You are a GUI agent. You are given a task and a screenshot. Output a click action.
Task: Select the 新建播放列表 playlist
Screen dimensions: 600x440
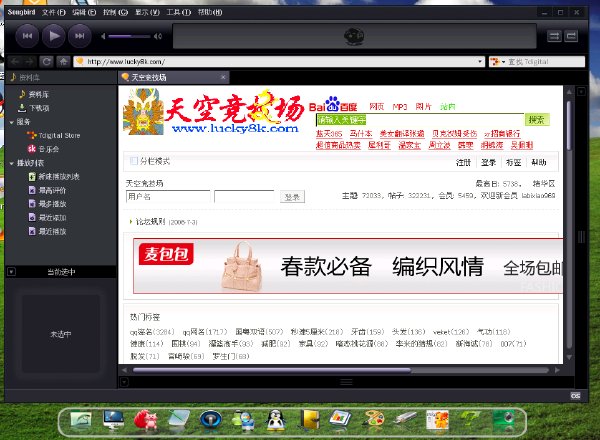(x=59, y=176)
